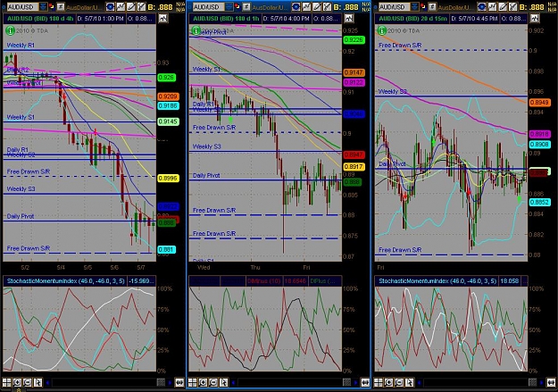The width and height of the screenshot is (558, 392).
Task: Click the fit-width arrows icon below middle chart
Action: click(x=365, y=383)
